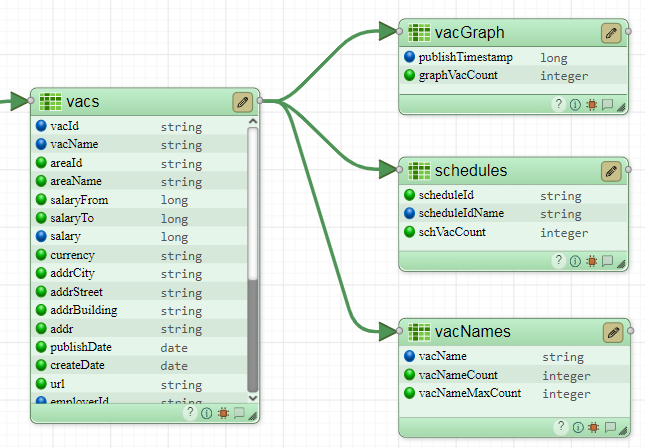Click the edit pencil on vacs table
The image size is (645, 448).
click(242, 101)
